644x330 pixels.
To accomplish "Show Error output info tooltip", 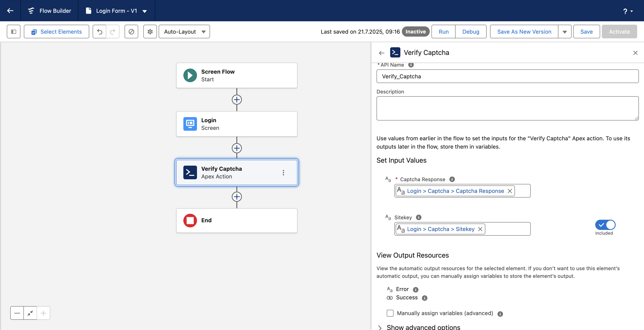I will coord(416,290).
